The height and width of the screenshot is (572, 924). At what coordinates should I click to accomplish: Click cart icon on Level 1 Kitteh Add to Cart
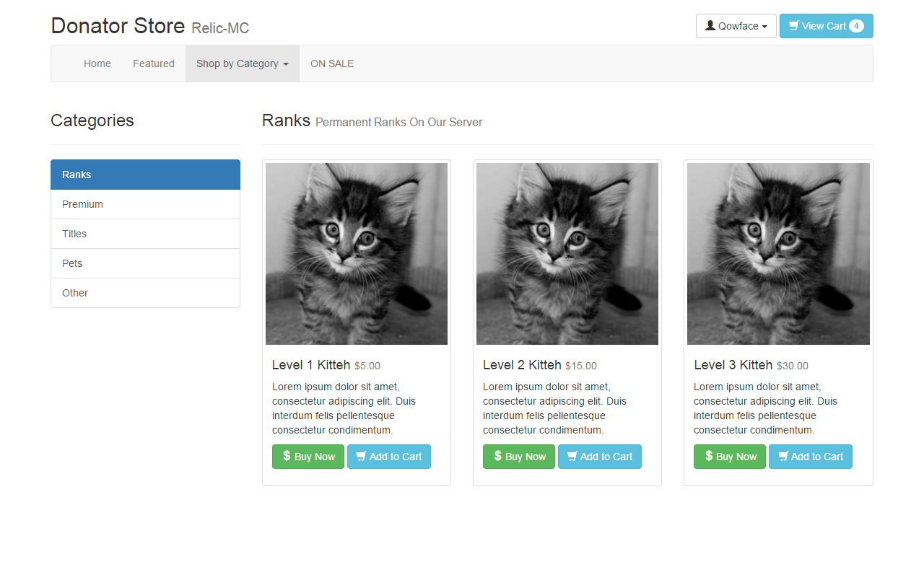[x=362, y=457]
